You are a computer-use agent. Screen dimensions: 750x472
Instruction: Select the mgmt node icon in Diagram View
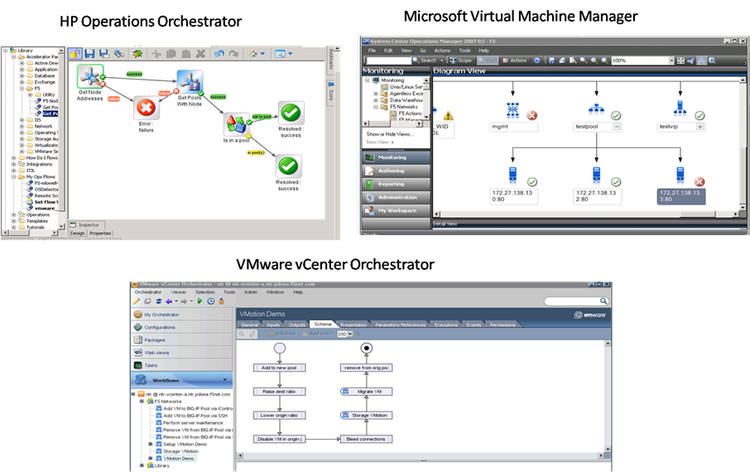[x=513, y=110]
